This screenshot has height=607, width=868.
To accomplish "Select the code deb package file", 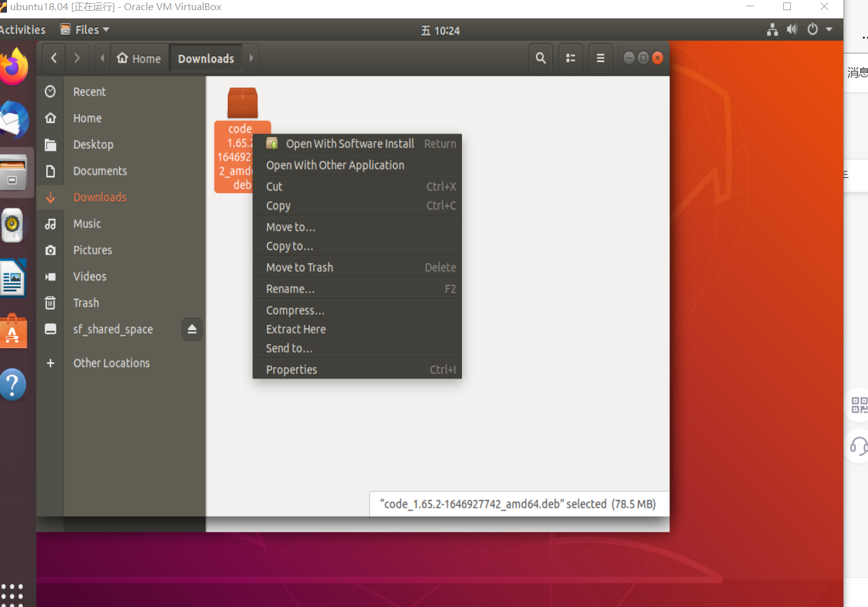I will (x=242, y=103).
